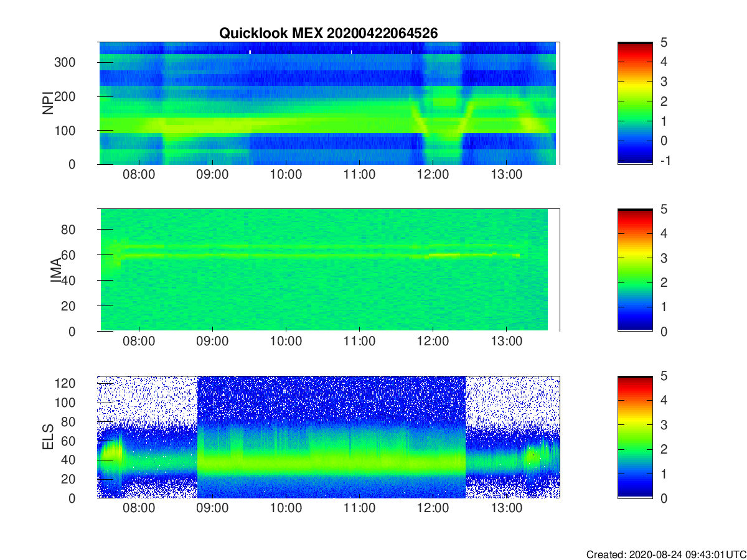Click inside the IMA spectrogram plot
This screenshot has width=747, height=560.
coord(329,270)
